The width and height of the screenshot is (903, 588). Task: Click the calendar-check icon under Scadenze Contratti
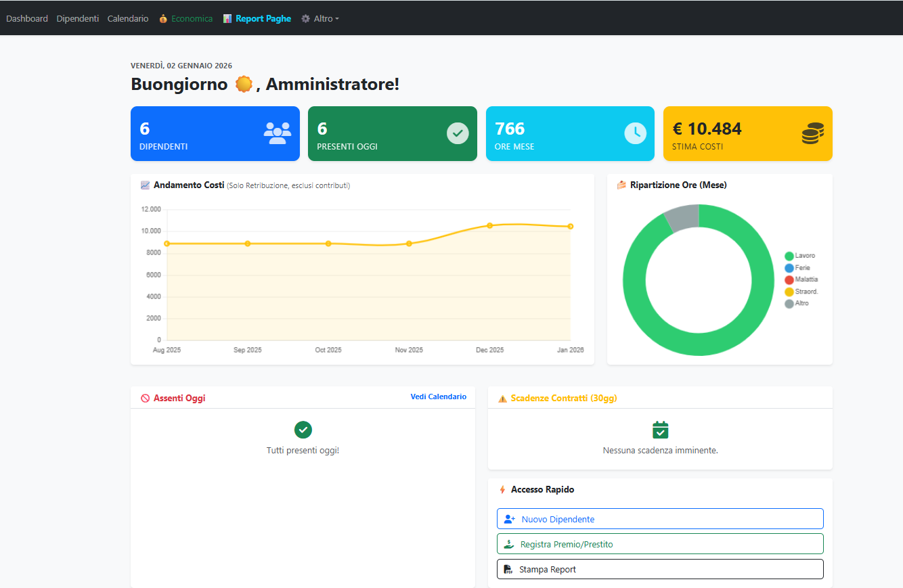pyautogui.click(x=660, y=431)
